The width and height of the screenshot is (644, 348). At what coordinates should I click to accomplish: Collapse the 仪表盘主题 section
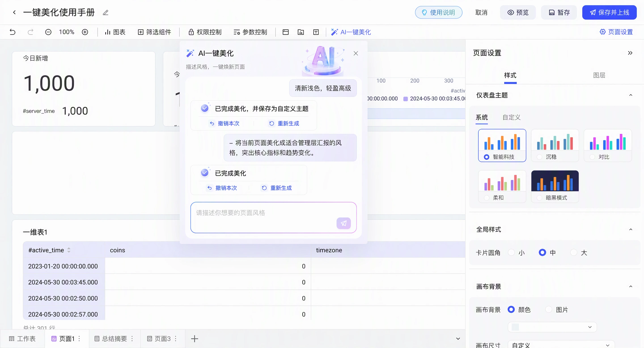point(631,95)
